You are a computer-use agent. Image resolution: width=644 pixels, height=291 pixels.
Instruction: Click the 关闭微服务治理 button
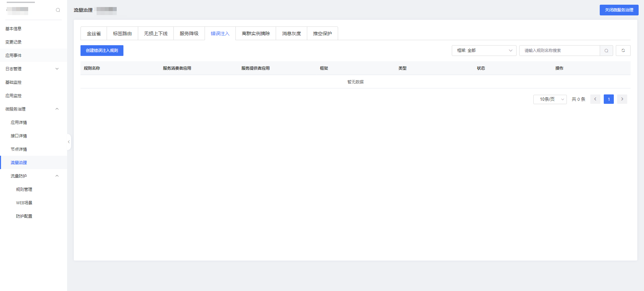tap(619, 10)
